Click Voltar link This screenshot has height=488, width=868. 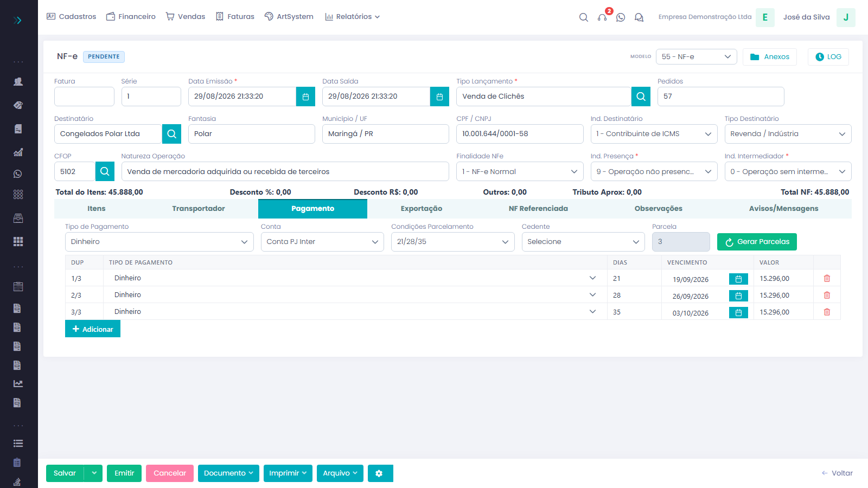(837, 473)
